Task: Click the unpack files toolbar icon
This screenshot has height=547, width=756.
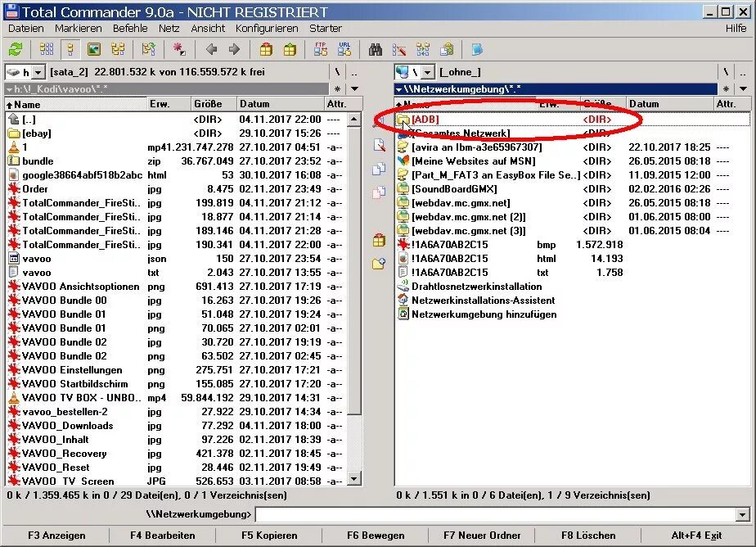Action: click(290, 49)
